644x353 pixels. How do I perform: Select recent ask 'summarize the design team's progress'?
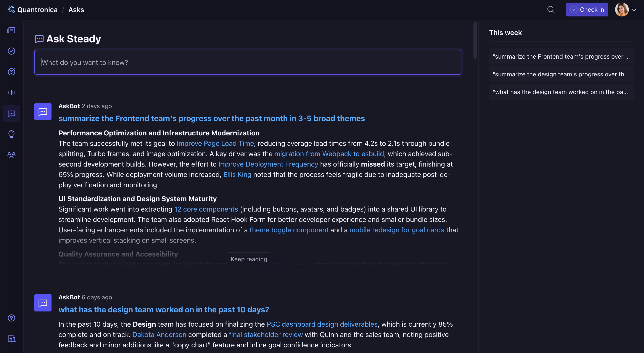tap(561, 74)
